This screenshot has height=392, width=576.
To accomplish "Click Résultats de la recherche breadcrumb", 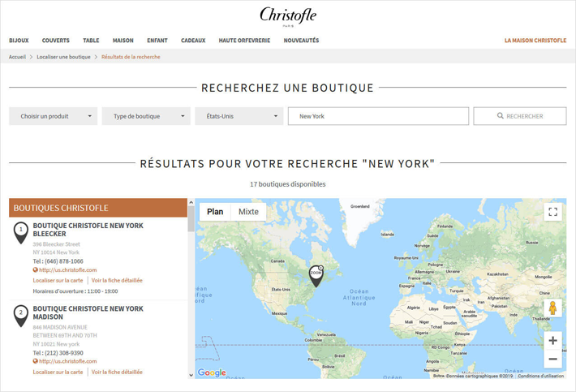I will 131,57.
